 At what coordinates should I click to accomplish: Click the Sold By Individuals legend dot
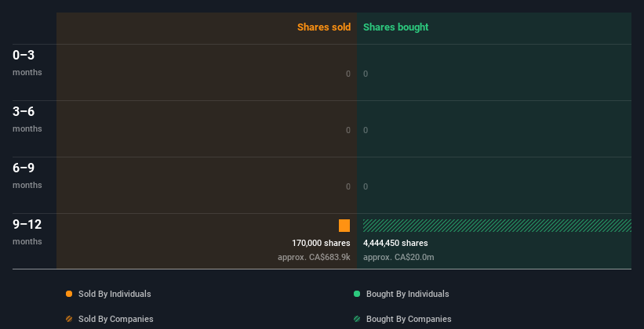69,294
